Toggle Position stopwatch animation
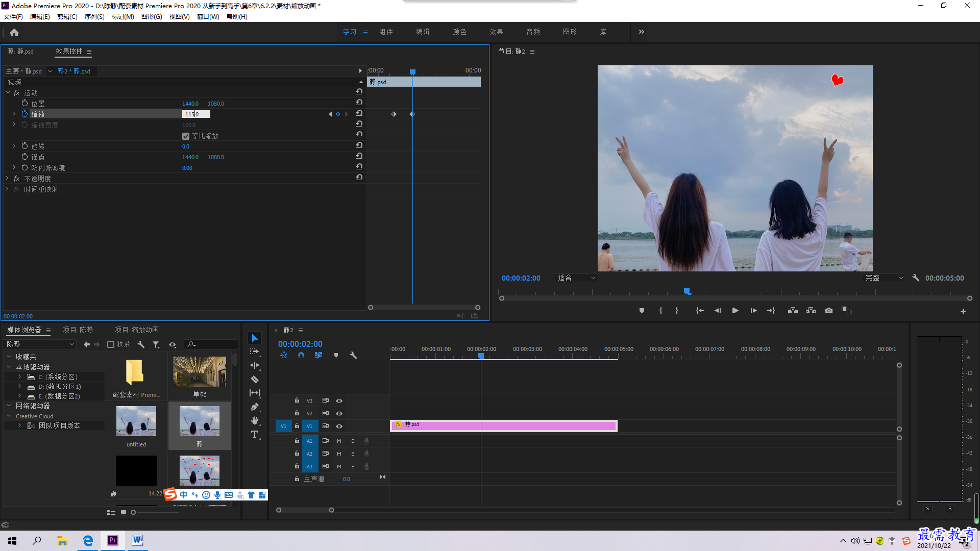The width and height of the screenshot is (980, 551). (x=24, y=103)
